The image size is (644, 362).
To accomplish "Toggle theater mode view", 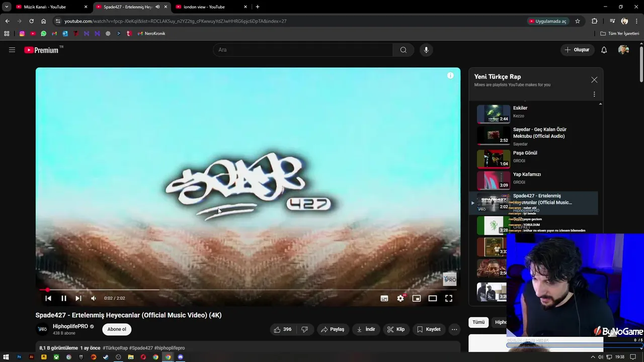I will [x=433, y=298].
